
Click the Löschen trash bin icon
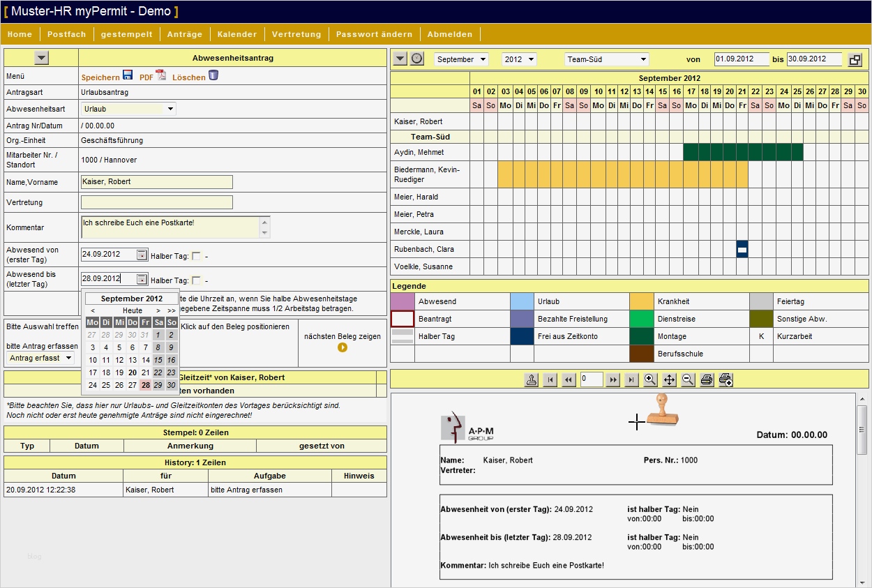pos(213,75)
